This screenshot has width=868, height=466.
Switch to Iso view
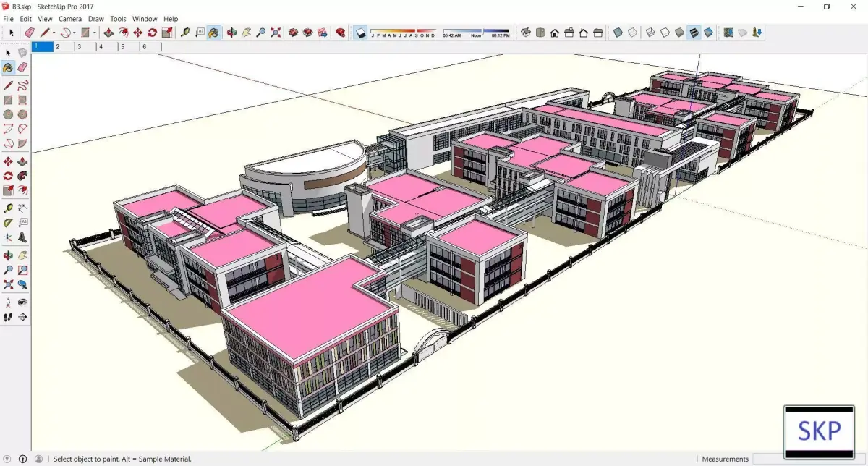(526, 33)
